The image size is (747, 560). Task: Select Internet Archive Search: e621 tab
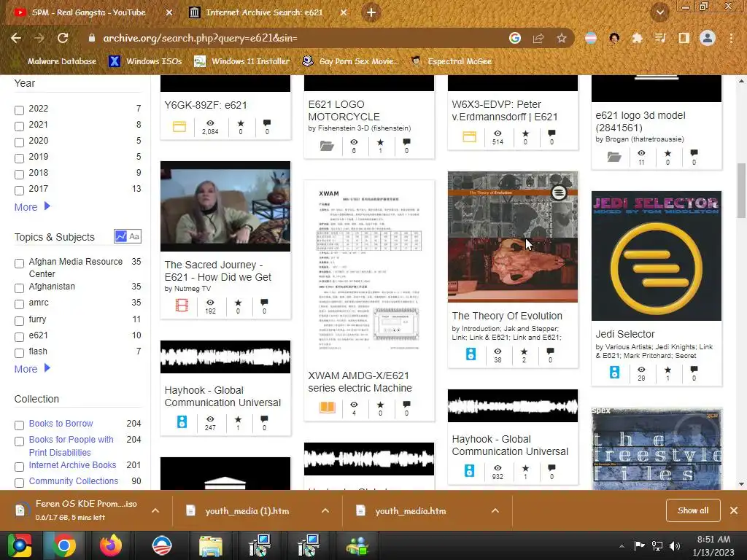coord(264,12)
